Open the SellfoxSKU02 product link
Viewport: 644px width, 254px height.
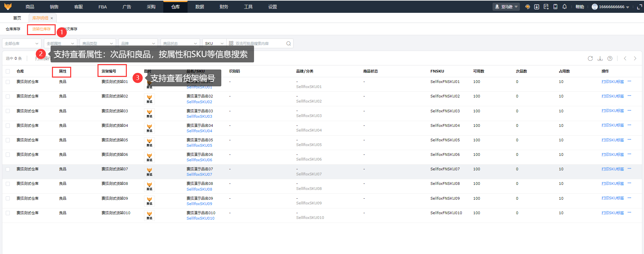pos(199,102)
